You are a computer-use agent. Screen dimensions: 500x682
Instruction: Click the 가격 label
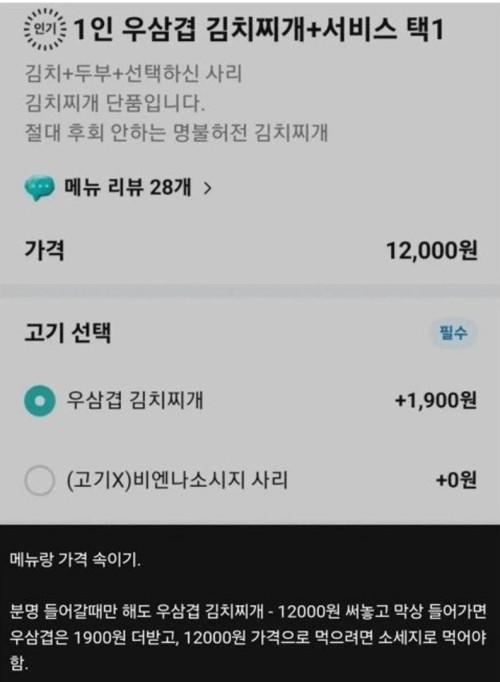pos(44,251)
